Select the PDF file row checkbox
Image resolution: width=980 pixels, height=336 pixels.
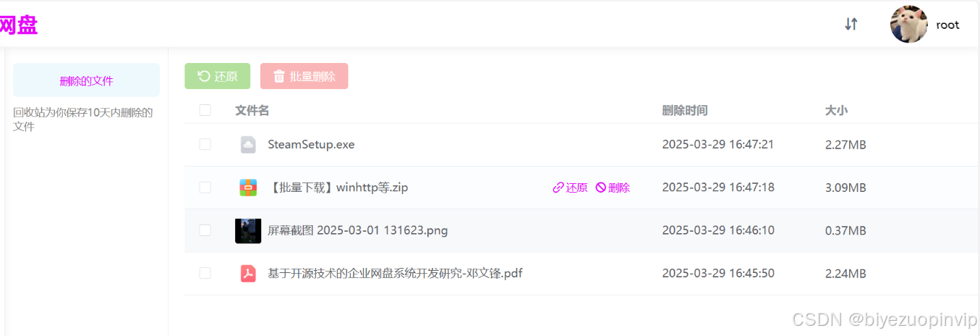205,273
